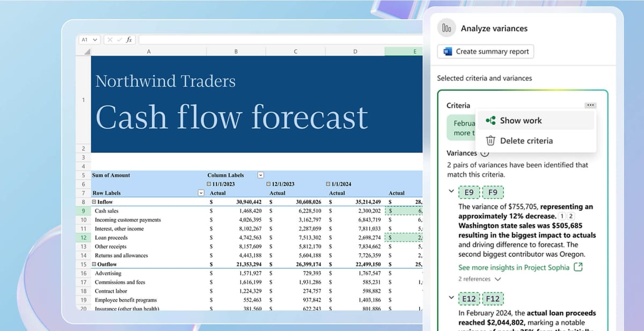Open the Project Sophia external link icon
The width and height of the screenshot is (644, 331).
tap(578, 267)
